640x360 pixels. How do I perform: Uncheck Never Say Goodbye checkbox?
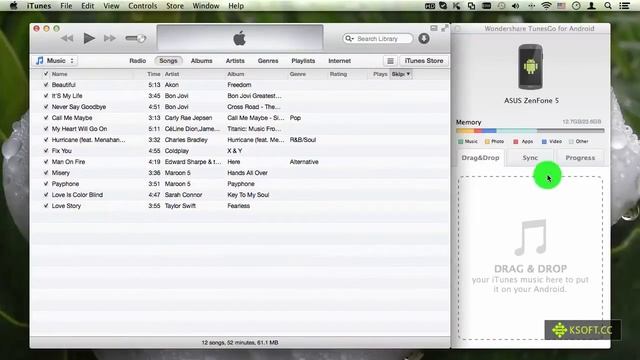click(x=46, y=107)
